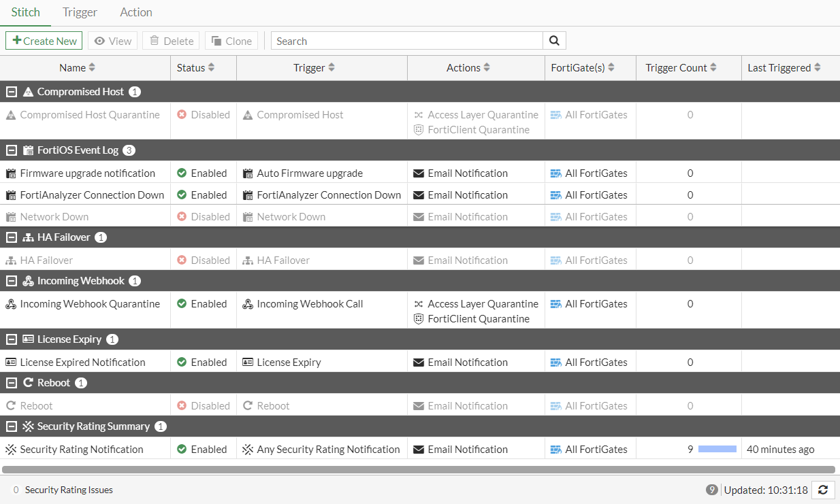The height and width of the screenshot is (504, 840).
Task: Click the Trigger Count sort icon
Action: pos(713,68)
